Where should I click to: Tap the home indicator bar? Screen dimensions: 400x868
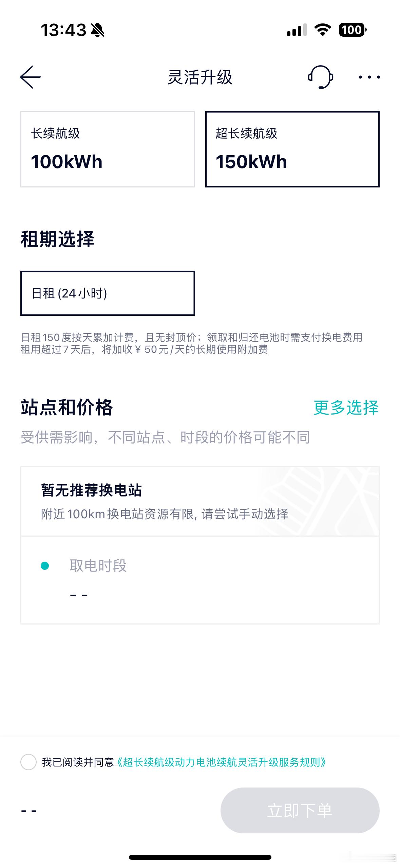click(x=200, y=857)
